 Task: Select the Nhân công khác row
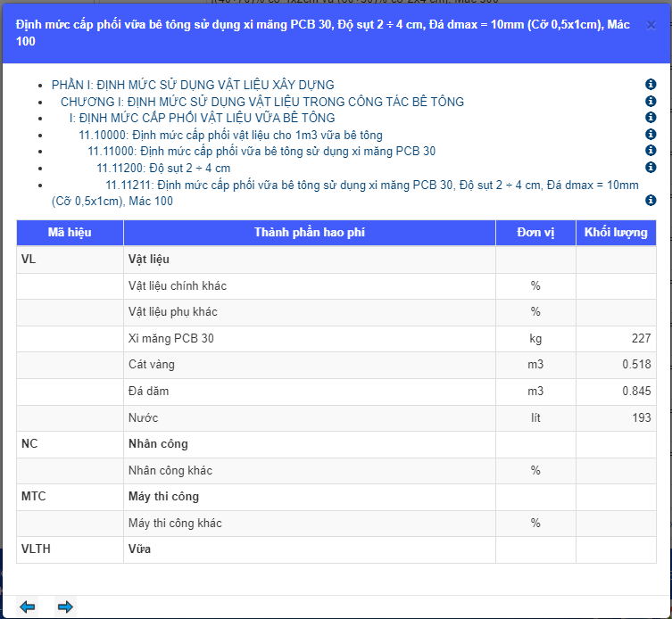(336, 471)
